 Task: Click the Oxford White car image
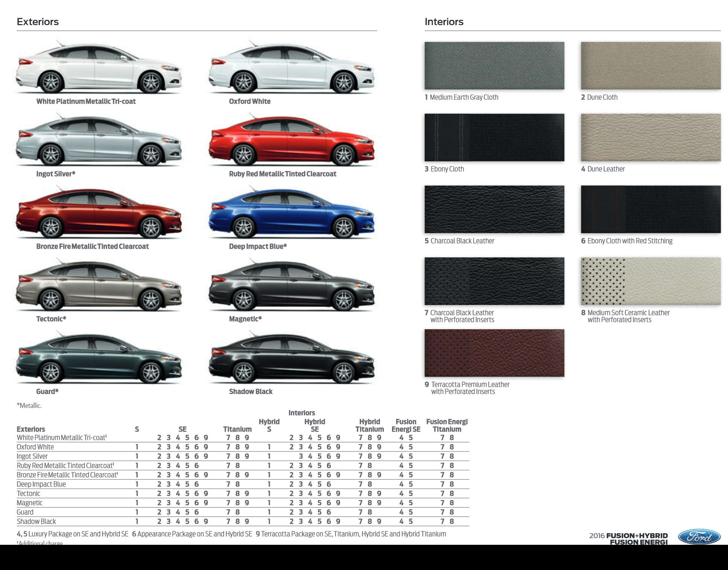point(292,67)
